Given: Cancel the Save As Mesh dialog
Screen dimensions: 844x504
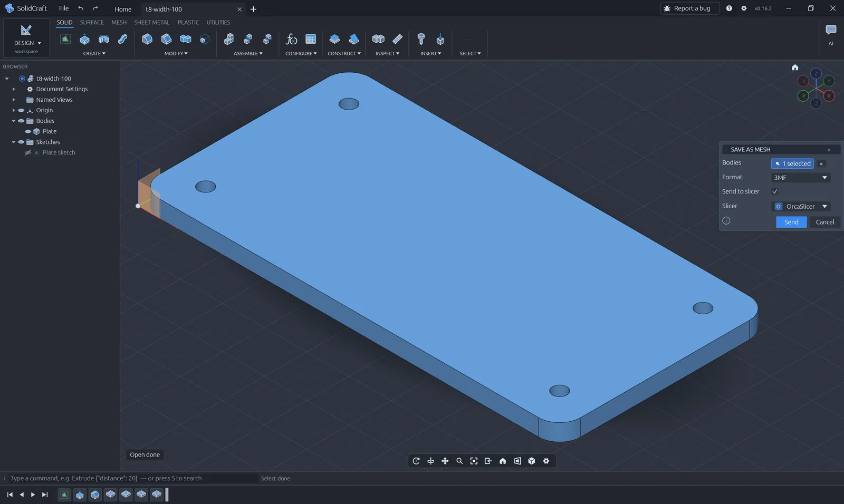Looking at the screenshot, I should coord(825,222).
